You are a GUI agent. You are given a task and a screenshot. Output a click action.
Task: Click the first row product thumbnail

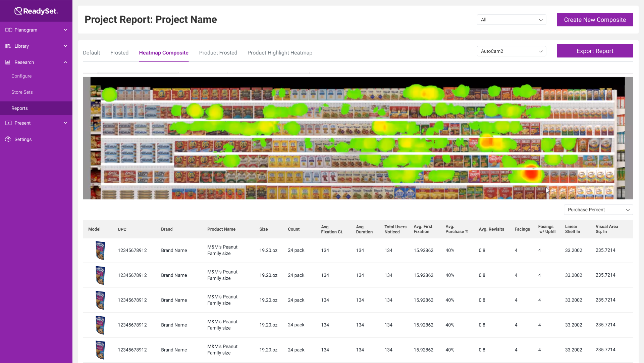pyautogui.click(x=100, y=251)
